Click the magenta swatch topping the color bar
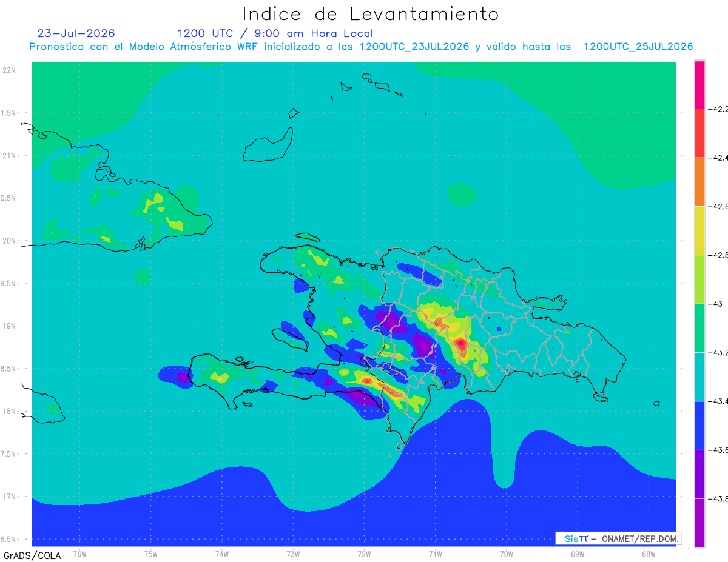The height and width of the screenshot is (562, 728). click(699, 84)
